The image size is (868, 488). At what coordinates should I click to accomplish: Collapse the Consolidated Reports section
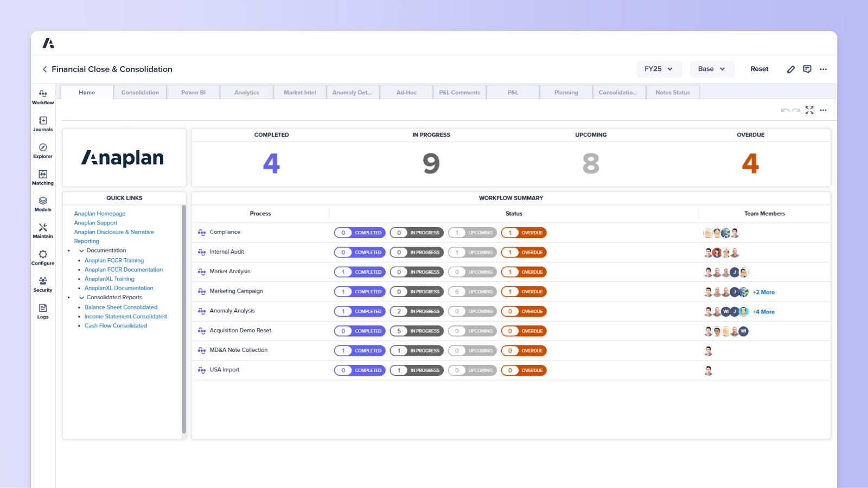tap(81, 297)
